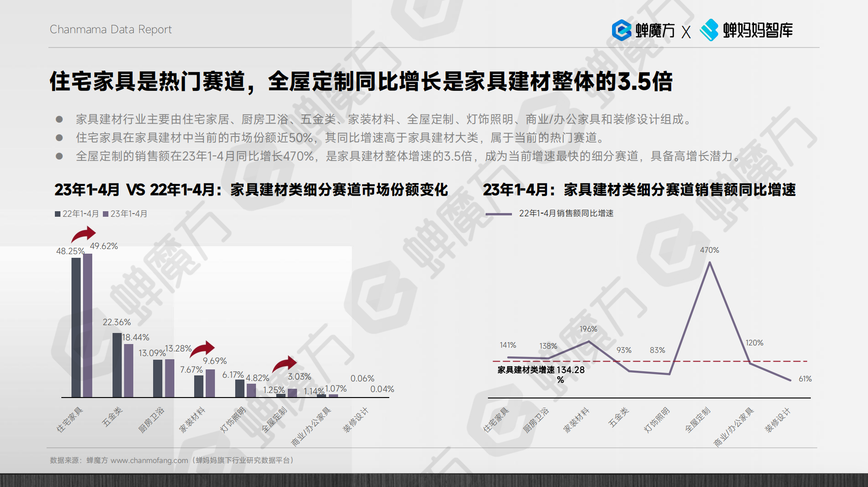868x487 pixels.
Task: Click the purple 23年 bar for 五金类
Action: click(129, 371)
